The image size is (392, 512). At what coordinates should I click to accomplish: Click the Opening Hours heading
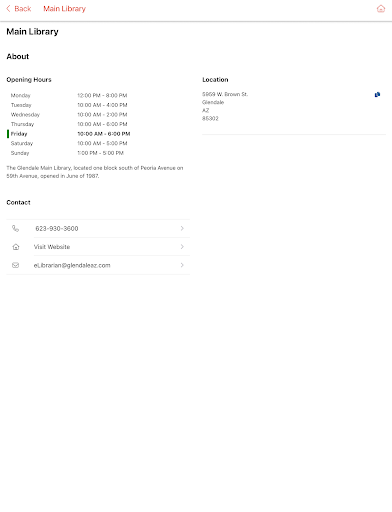tap(29, 80)
